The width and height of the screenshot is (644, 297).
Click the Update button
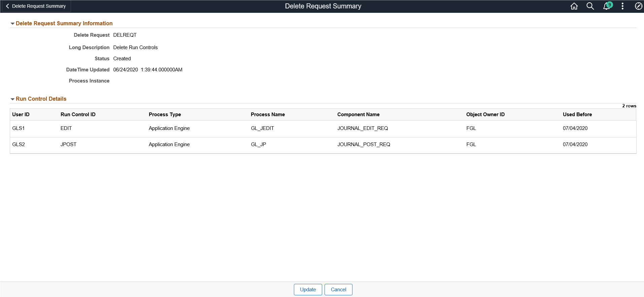pos(308,290)
